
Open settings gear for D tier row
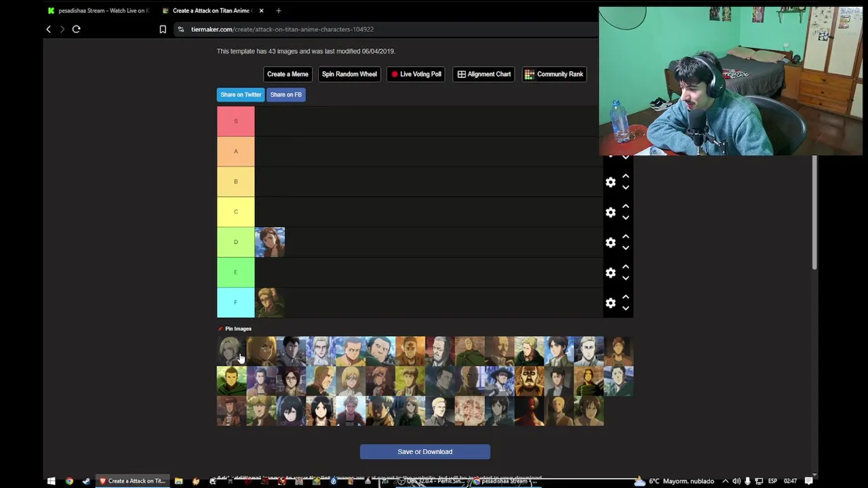coord(610,243)
